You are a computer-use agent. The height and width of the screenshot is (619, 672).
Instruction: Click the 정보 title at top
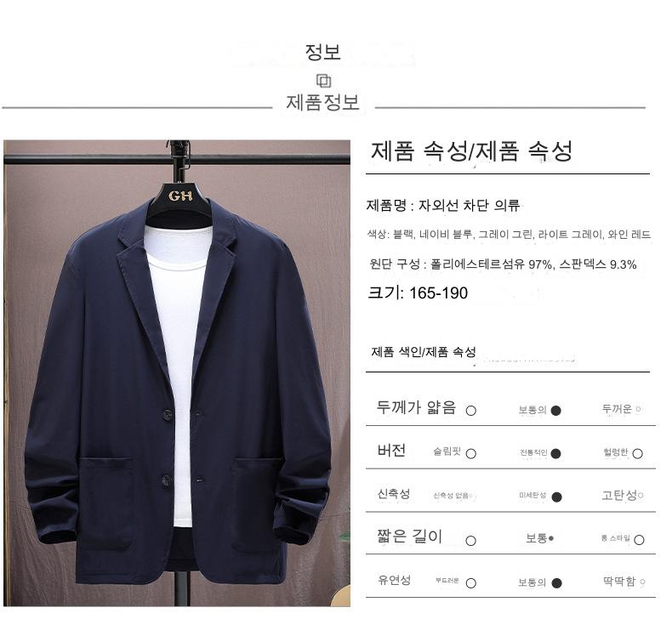(x=322, y=52)
